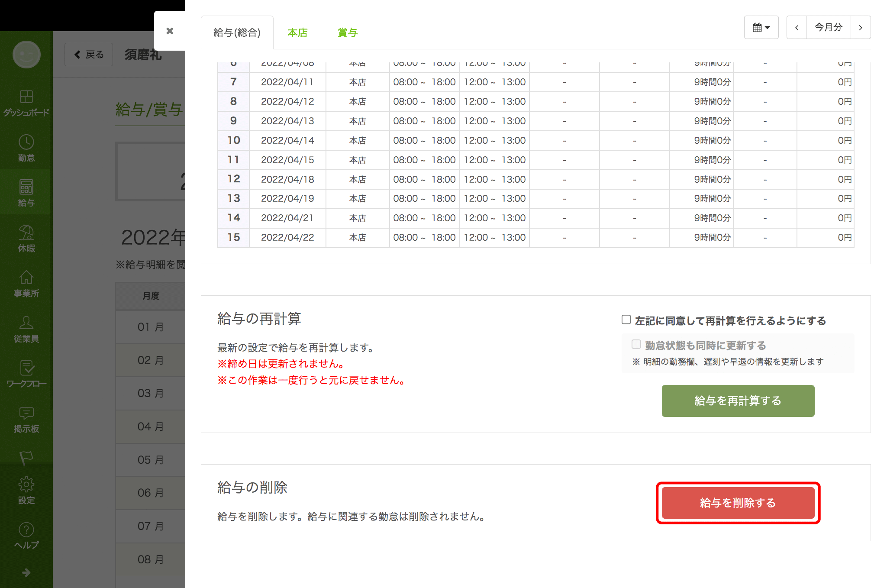Click the flag icon in sidebar
887x588 pixels.
pos(26,458)
